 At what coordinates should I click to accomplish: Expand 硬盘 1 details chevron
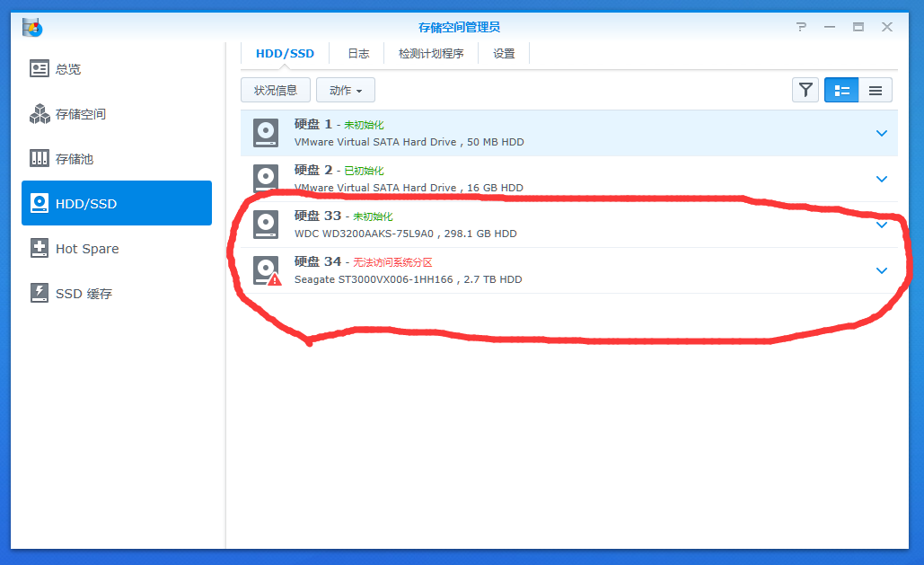pos(882,133)
